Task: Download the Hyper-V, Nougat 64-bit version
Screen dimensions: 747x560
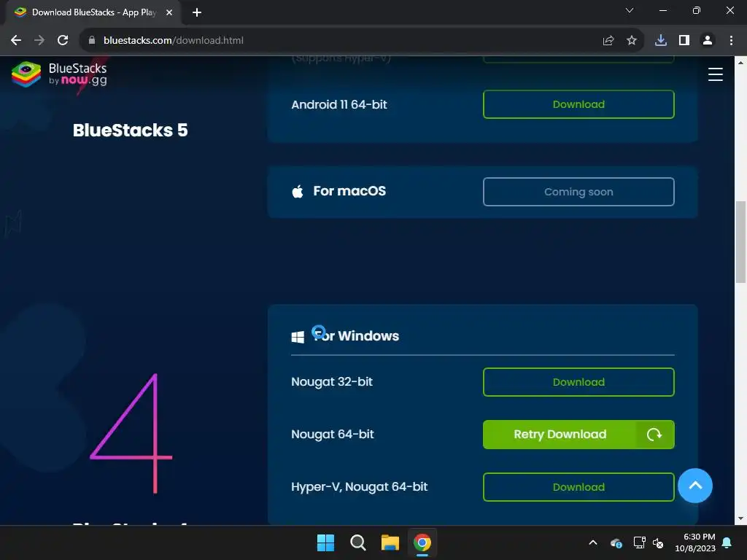Action: [x=578, y=487]
